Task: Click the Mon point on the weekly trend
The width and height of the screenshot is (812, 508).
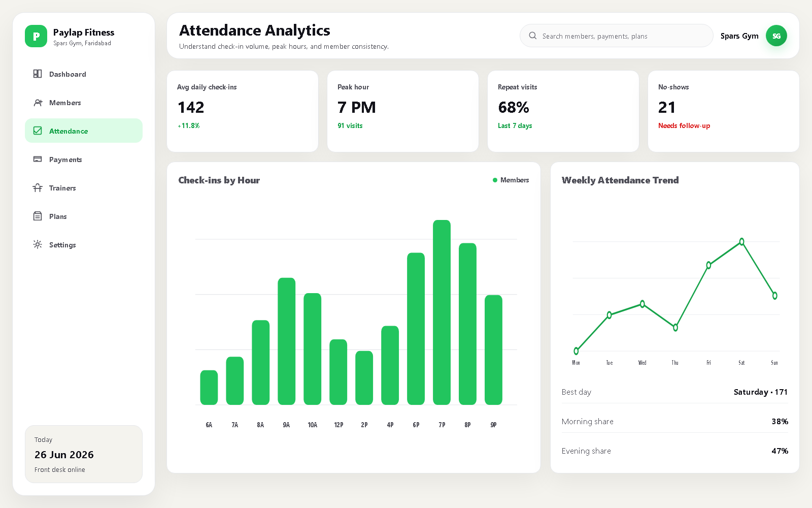Action: click(x=576, y=351)
